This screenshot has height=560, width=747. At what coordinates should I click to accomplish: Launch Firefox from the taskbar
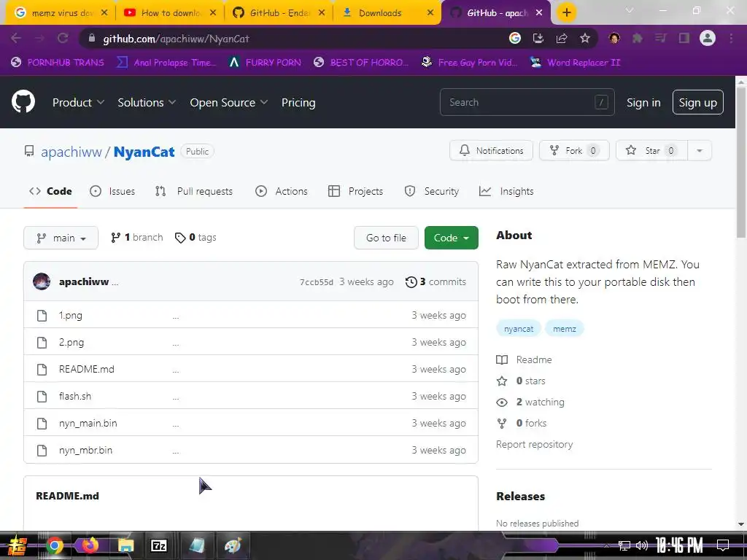click(x=90, y=545)
